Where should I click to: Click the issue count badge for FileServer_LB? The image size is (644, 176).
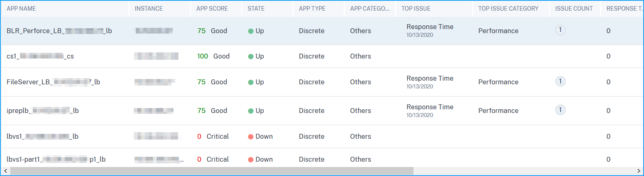click(x=560, y=81)
